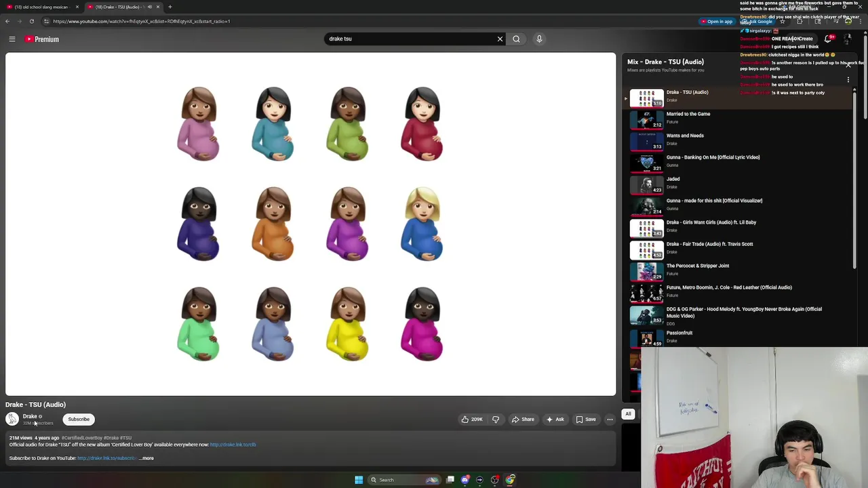This screenshot has width=868, height=488.
Task: Close the Mix playlist panel
Action: pyautogui.click(x=848, y=65)
